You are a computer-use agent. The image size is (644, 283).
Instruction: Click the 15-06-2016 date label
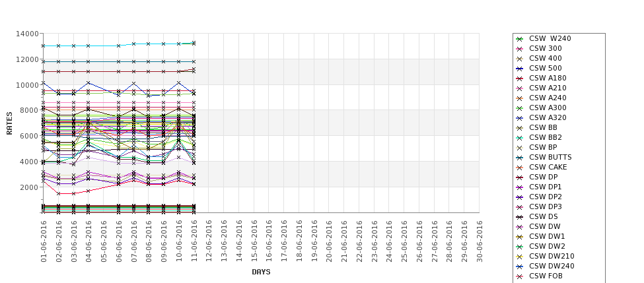coord(254,241)
